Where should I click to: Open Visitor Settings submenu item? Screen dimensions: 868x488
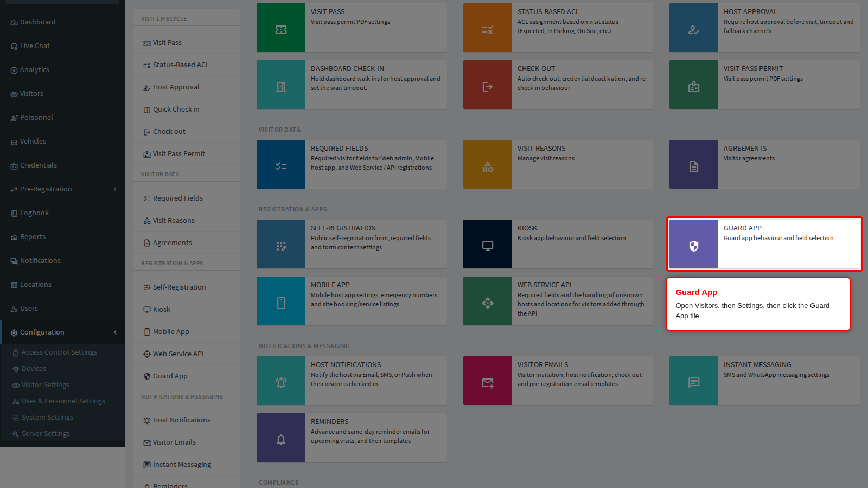[62, 385]
